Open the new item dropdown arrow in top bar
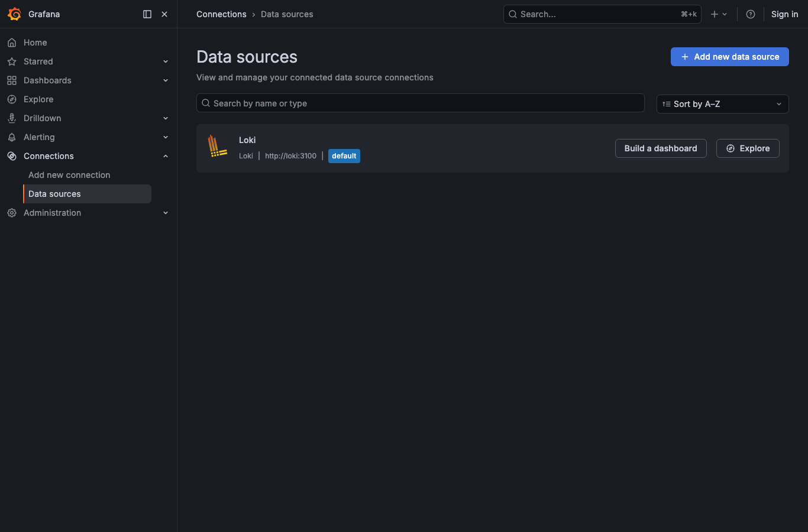 pyautogui.click(x=725, y=14)
